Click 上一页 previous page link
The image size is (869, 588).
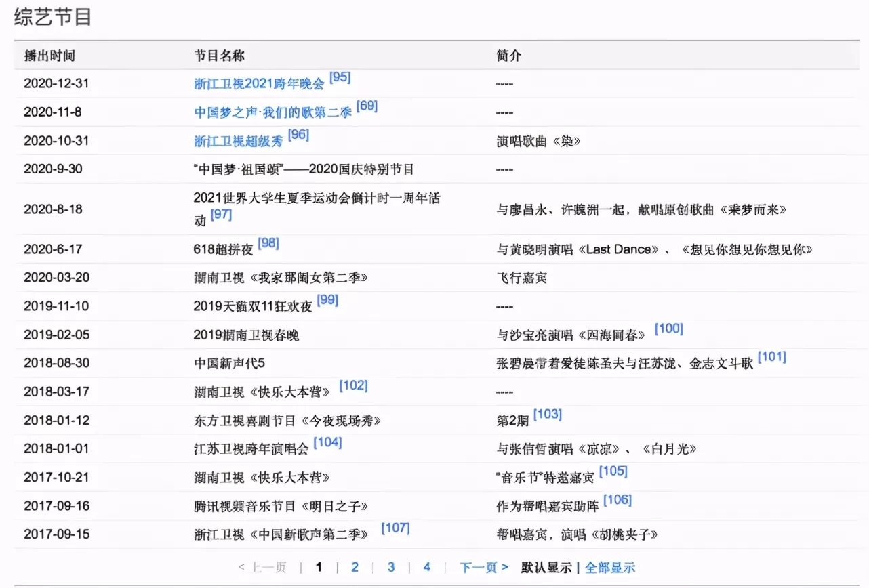click(262, 568)
